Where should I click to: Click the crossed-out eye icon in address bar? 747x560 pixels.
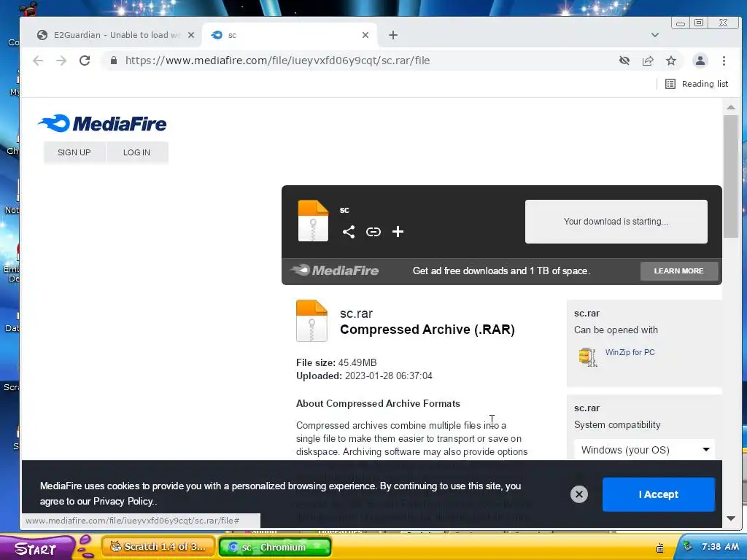pyautogui.click(x=624, y=61)
